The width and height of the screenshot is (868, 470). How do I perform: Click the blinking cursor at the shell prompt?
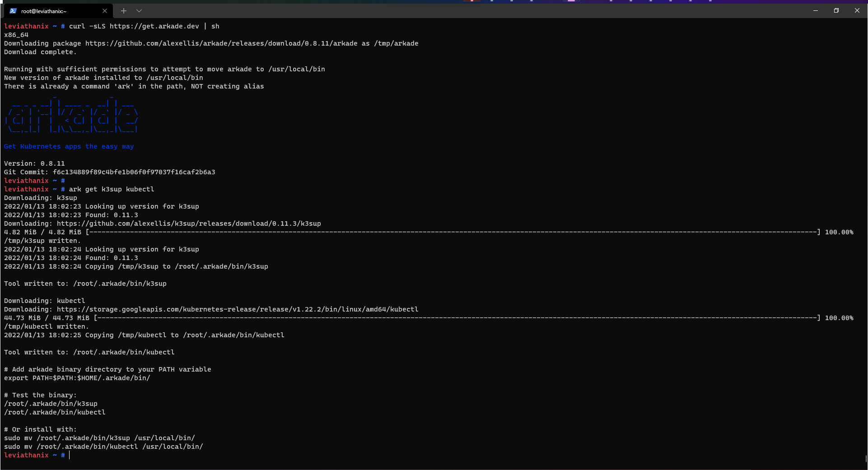[x=69, y=455]
